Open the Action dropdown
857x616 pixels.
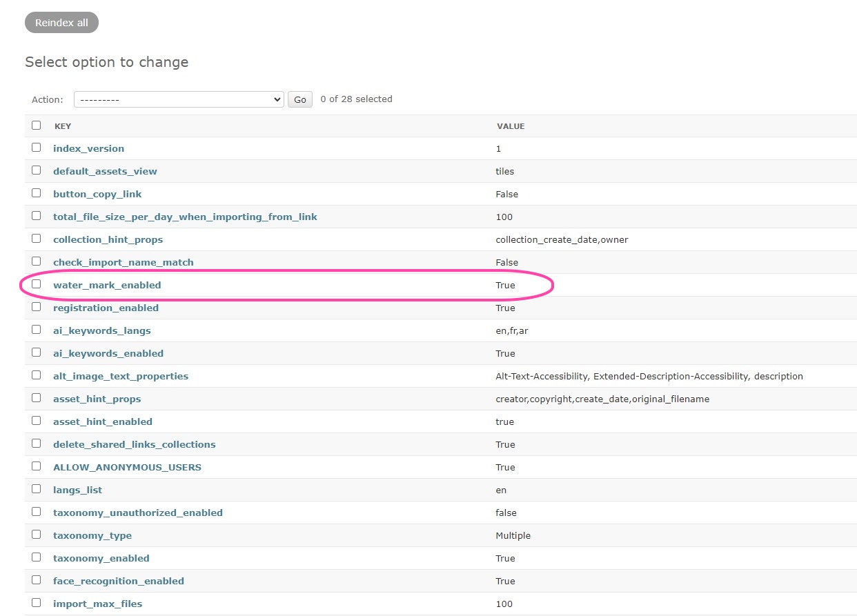[x=179, y=99]
